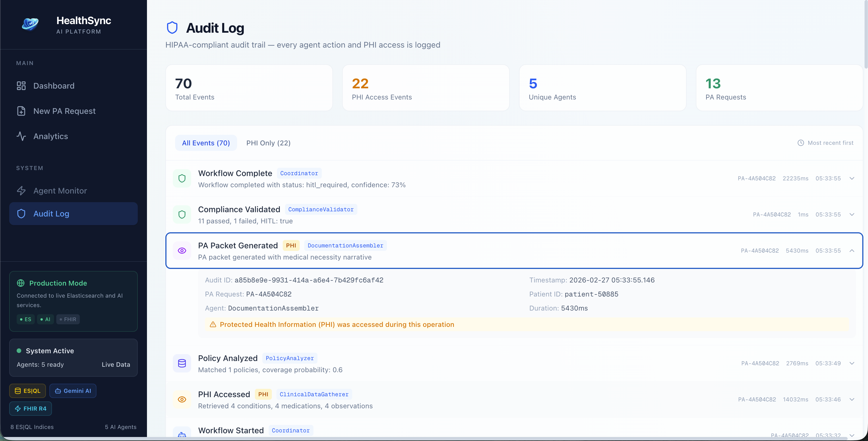Expand the Workflow Complete event chevron
868x441 pixels.
click(851, 178)
